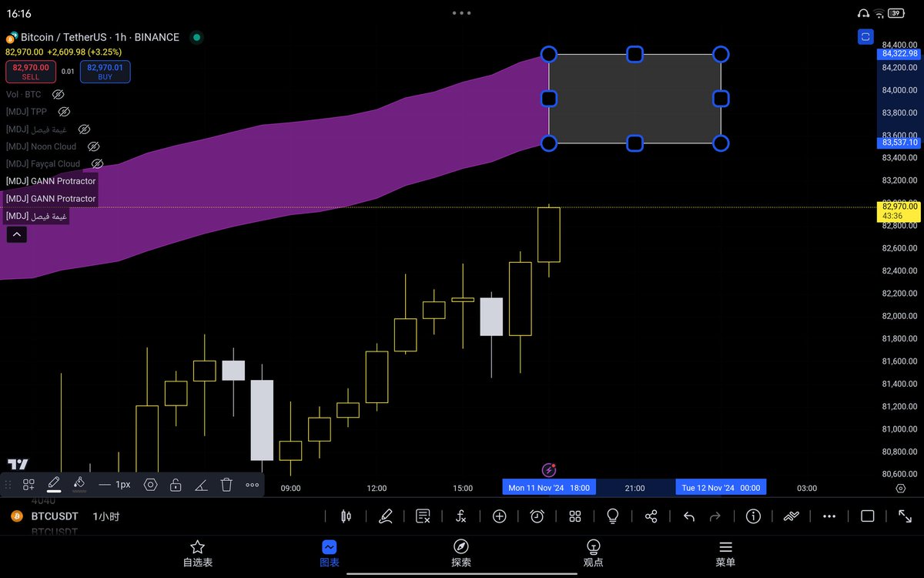Open the drawing templates icon in the floating toolbar

(x=28, y=485)
